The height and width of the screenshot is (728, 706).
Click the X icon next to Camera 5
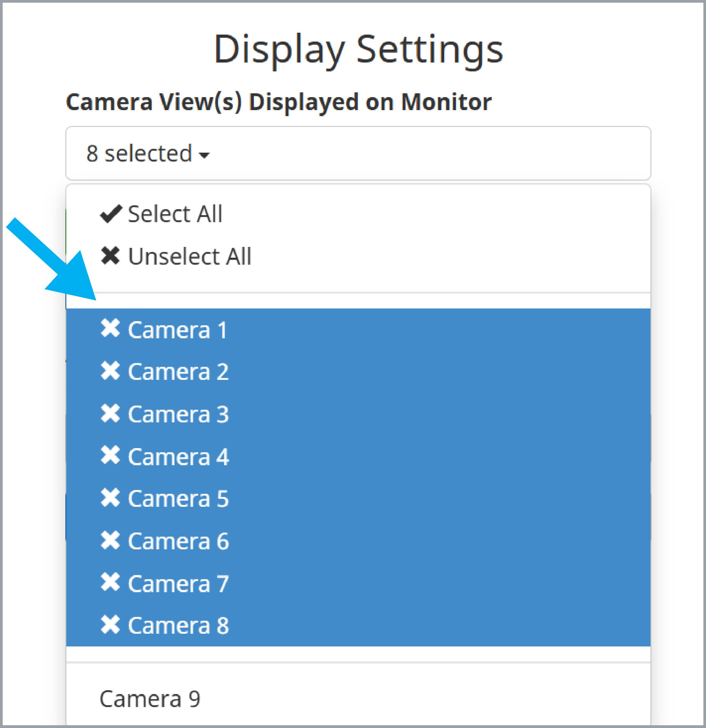click(110, 498)
